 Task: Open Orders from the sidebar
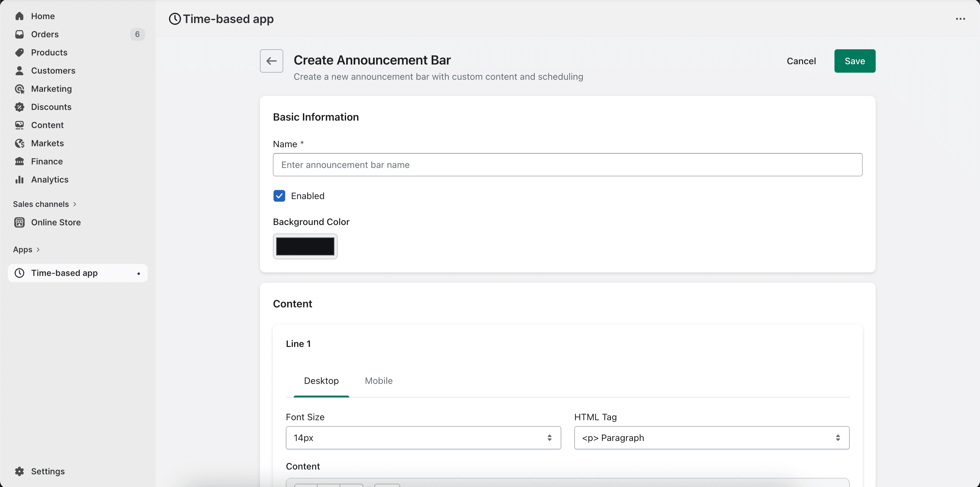click(45, 34)
